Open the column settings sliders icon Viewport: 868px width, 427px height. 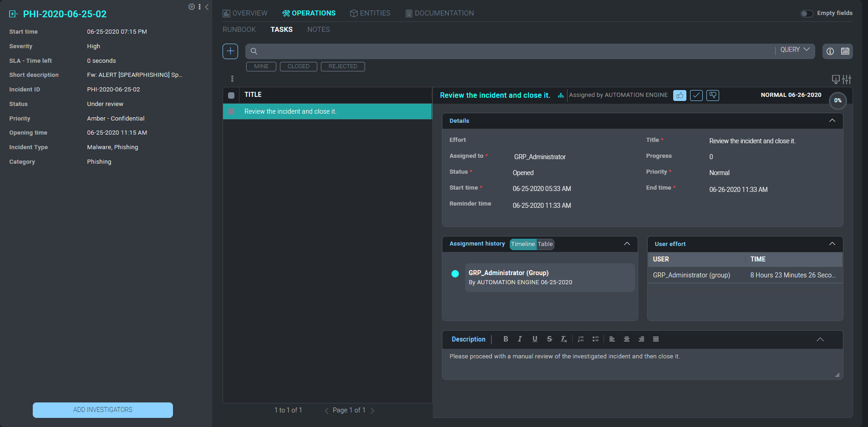847,80
